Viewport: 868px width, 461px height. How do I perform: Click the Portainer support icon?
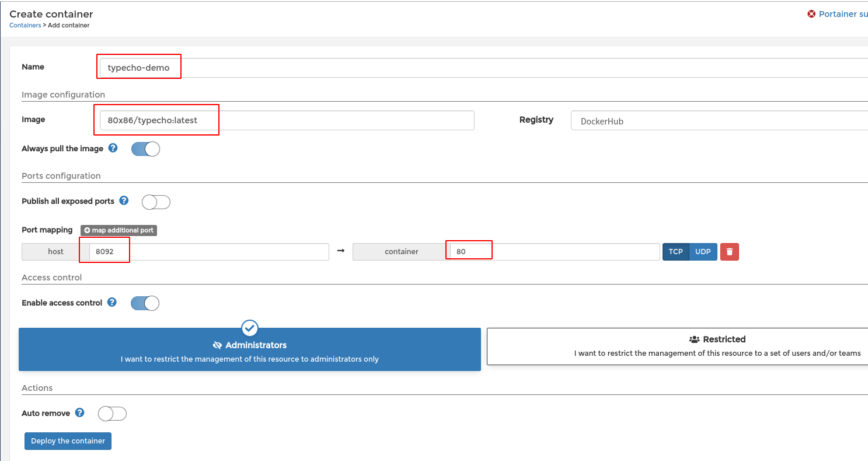click(x=811, y=14)
